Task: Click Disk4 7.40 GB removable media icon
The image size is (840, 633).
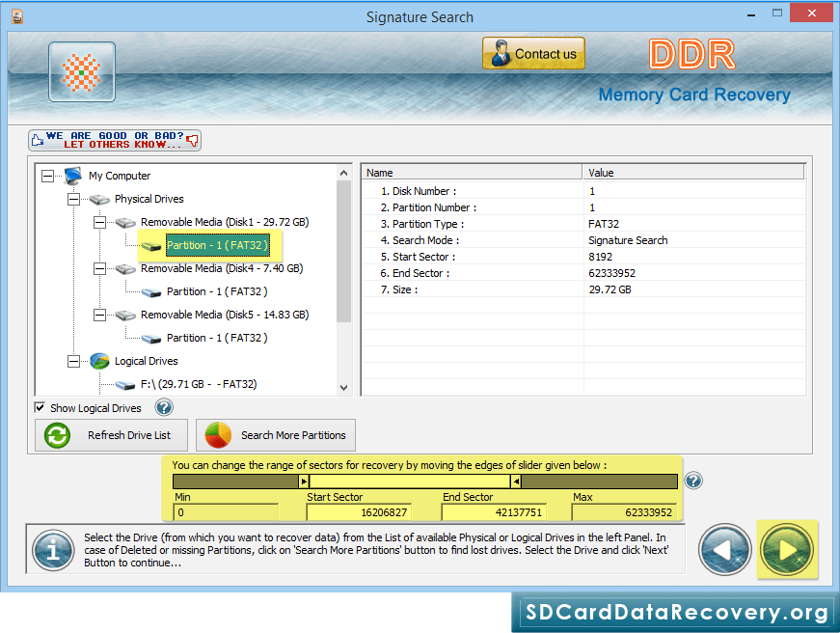Action: pyautogui.click(x=125, y=269)
